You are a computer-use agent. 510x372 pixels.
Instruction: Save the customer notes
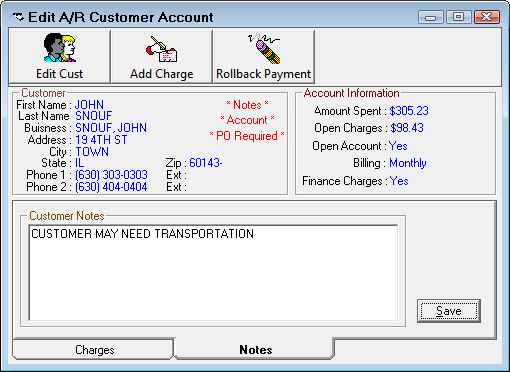[x=448, y=311]
